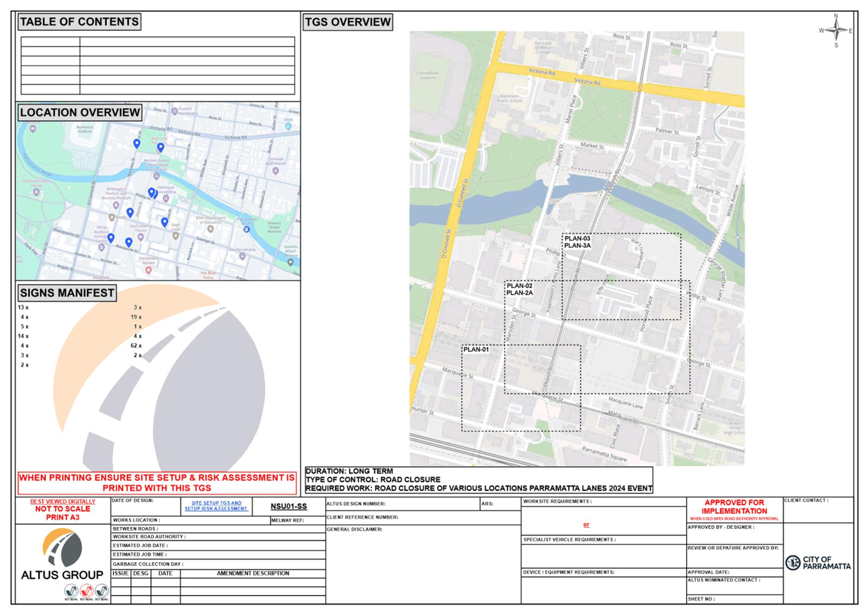Viewport: 868px width, 614px height.
Task: Open the Site Setup TGS and Risk Assessment link
Action: coord(216,506)
